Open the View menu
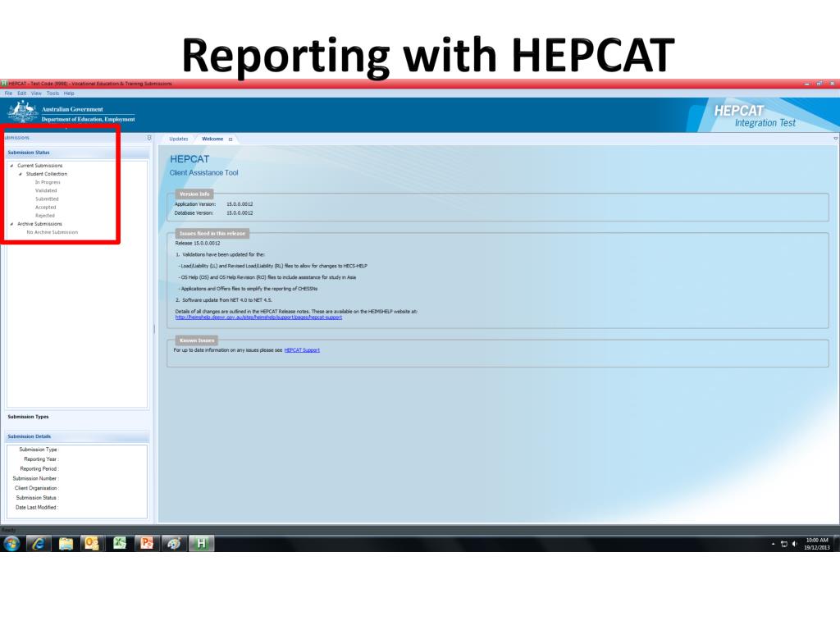Viewport: 840px width, 630px height. click(36, 94)
